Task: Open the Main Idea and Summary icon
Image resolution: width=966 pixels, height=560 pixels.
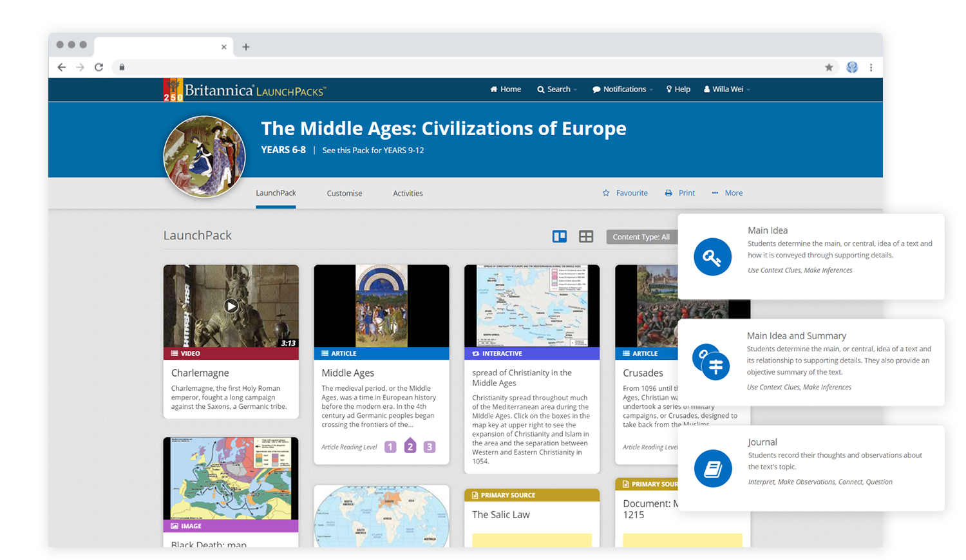Action: 712,362
